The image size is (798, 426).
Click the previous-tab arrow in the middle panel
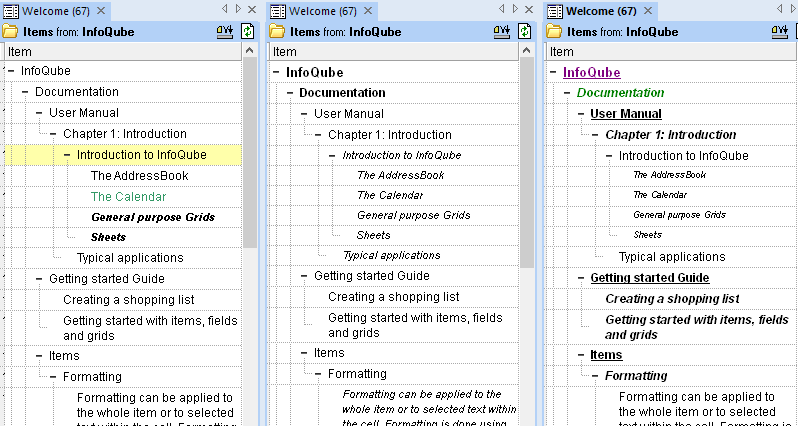501,9
